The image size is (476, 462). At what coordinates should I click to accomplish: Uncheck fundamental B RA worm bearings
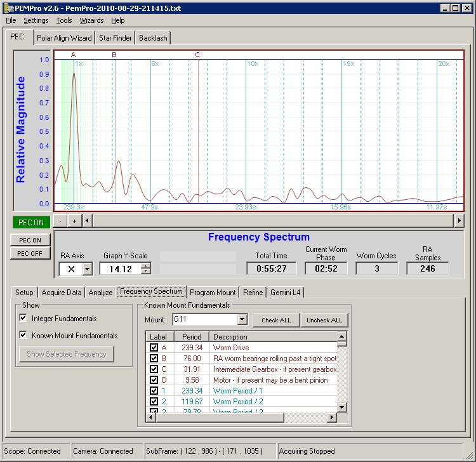[x=154, y=358]
